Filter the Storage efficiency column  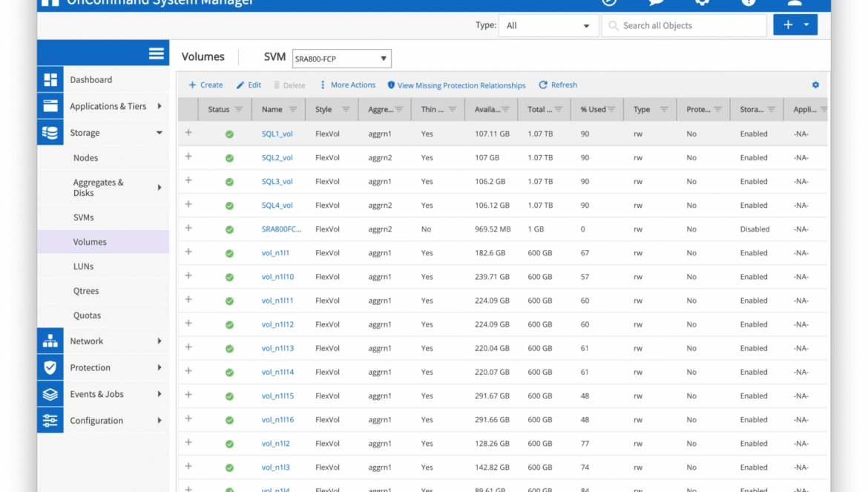tap(771, 109)
